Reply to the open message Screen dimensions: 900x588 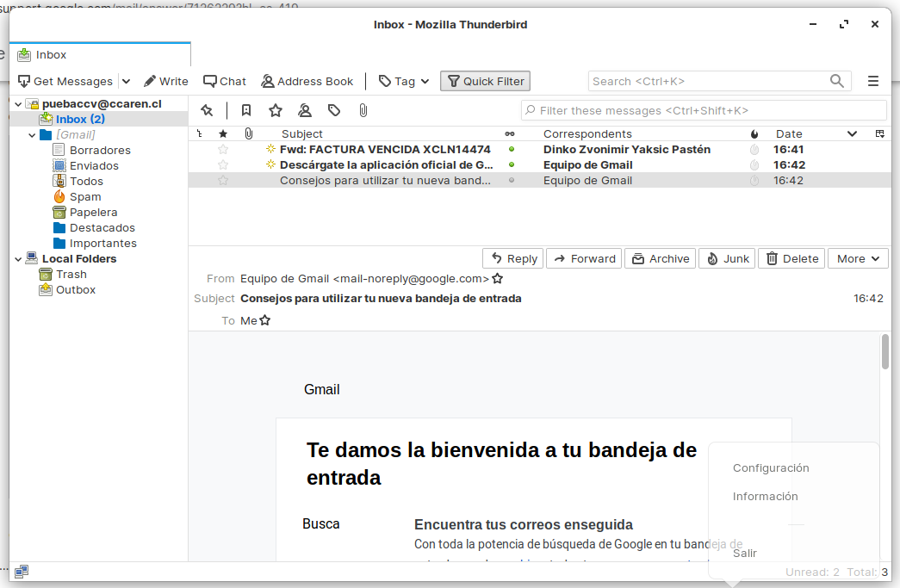tap(513, 259)
